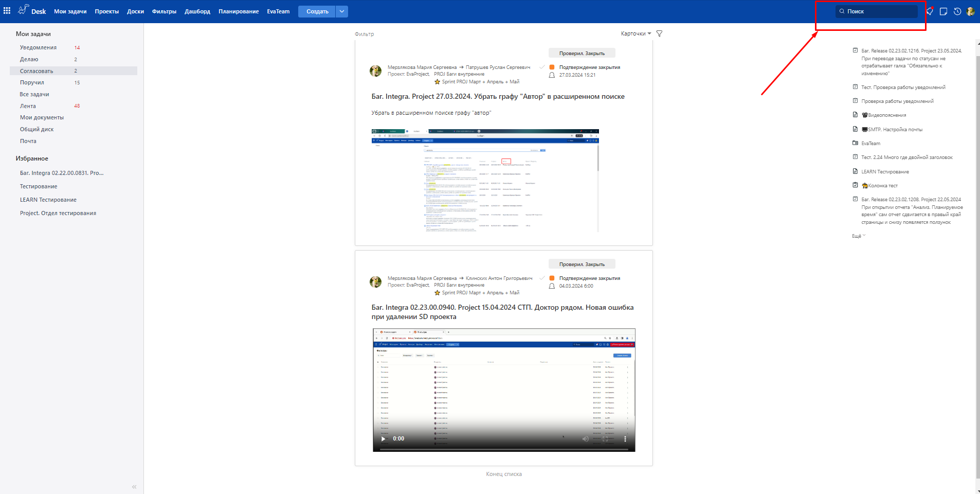Click document icon beside LEARN Тестирование in right list
The width and height of the screenshot is (980, 494).
click(x=856, y=171)
